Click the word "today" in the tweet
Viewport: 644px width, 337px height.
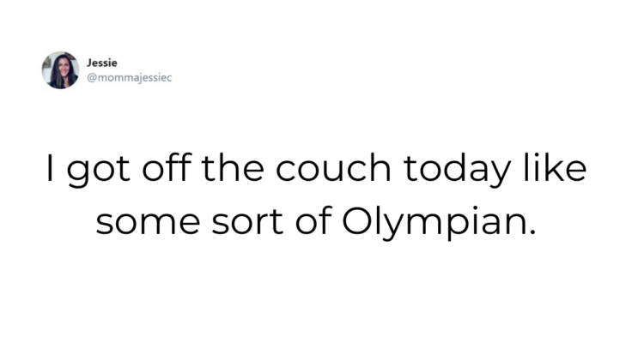457,170
